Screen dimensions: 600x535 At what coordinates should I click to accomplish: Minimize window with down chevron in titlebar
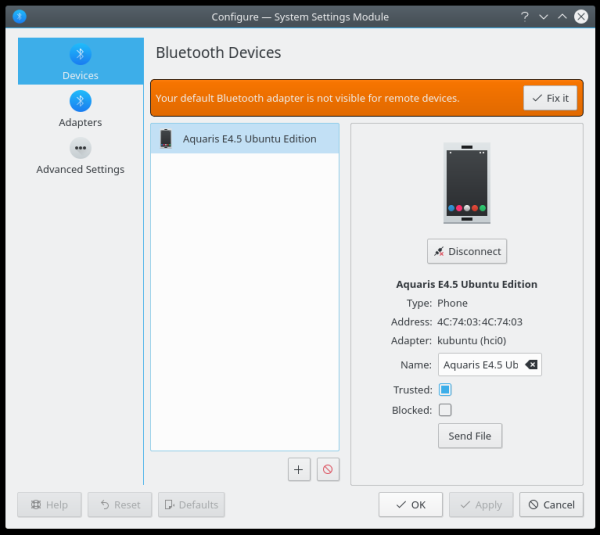(543, 16)
